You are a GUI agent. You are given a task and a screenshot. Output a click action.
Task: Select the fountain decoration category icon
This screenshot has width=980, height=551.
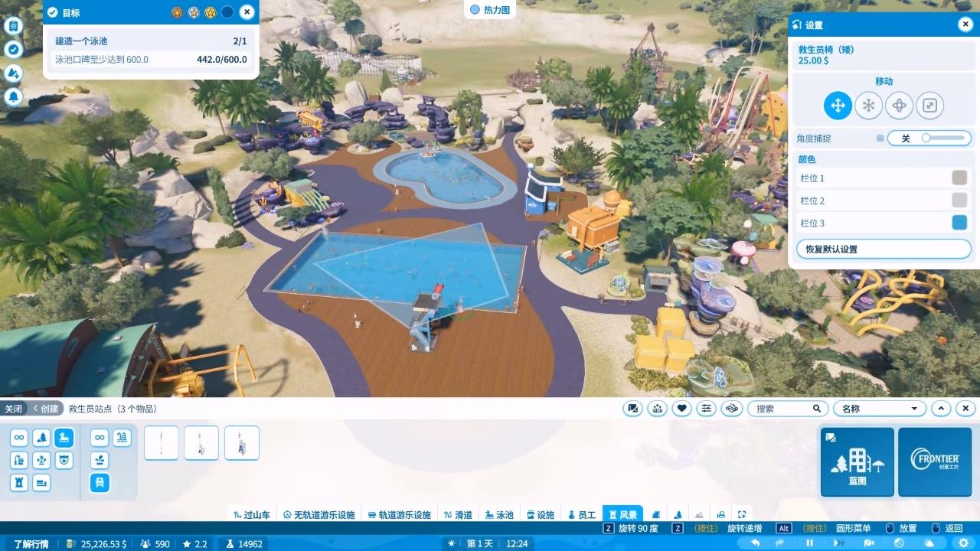pyautogui.click(x=42, y=461)
